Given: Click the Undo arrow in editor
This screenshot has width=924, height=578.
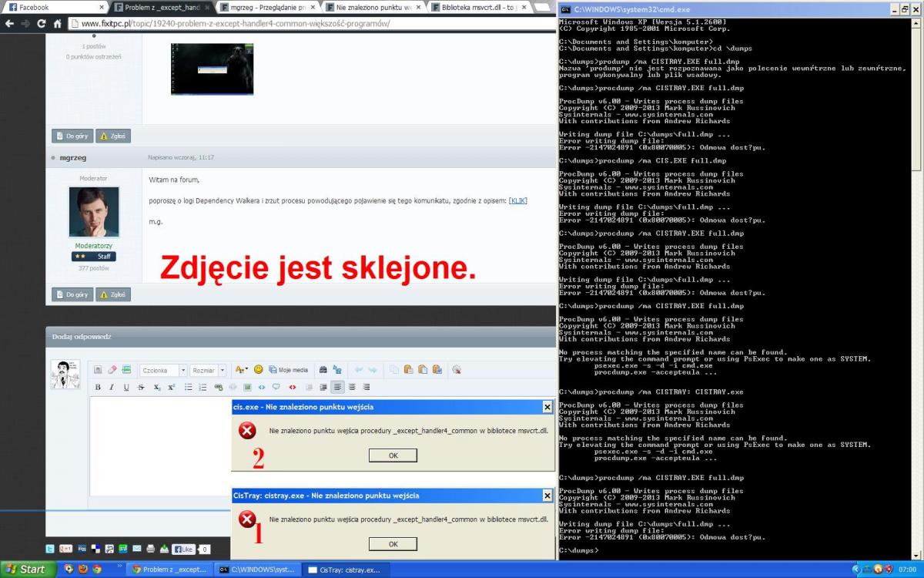Looking at the screenshot, I should click(359, 370).
